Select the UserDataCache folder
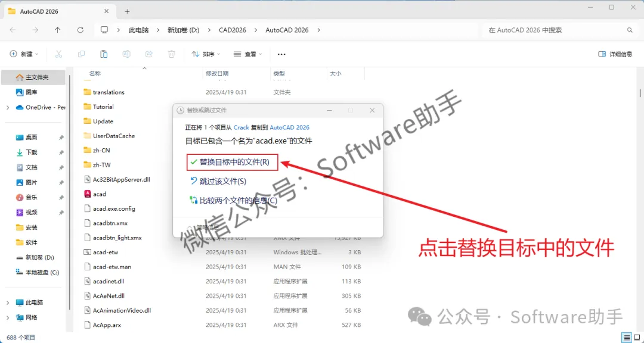The image size is (644, 343). click(114, 136)
